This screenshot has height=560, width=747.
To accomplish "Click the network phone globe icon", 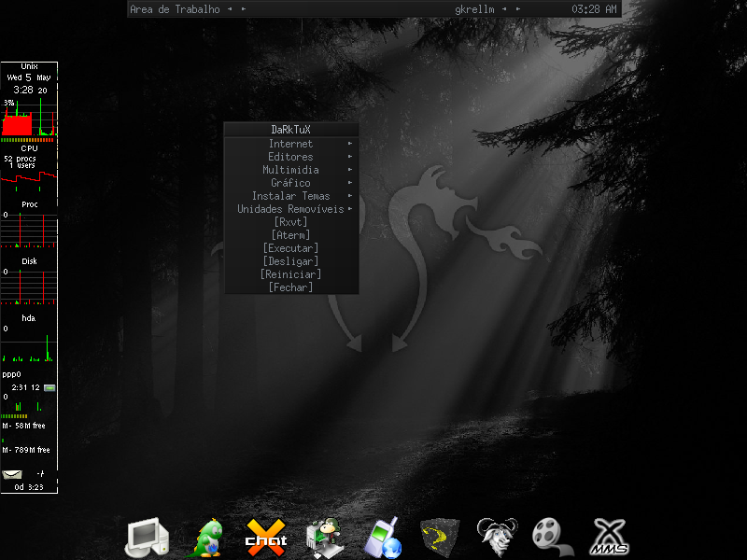I will pyautogui.click(x=384, y=539).
